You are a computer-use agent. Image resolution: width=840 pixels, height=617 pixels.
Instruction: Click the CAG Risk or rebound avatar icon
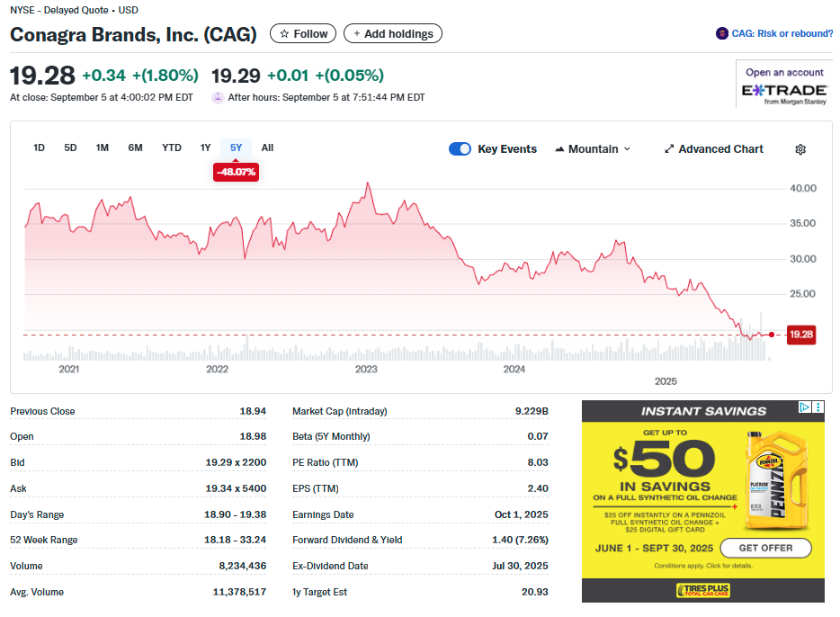[x=721, y=33]
